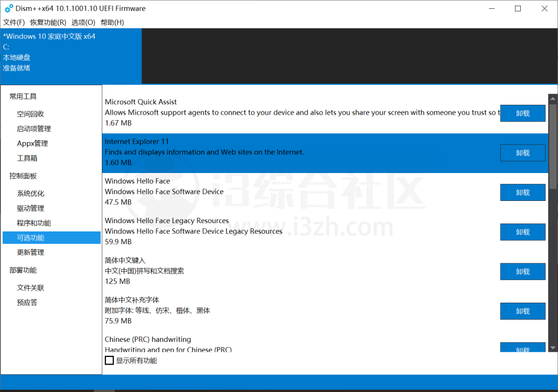
Task: Open Appx管理 in the sidebar
Action: click(33, 144)
